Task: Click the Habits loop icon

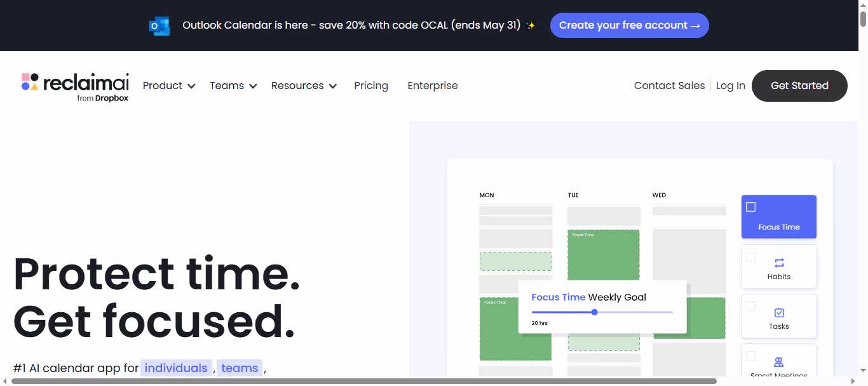Action: [x=779, y=263]
